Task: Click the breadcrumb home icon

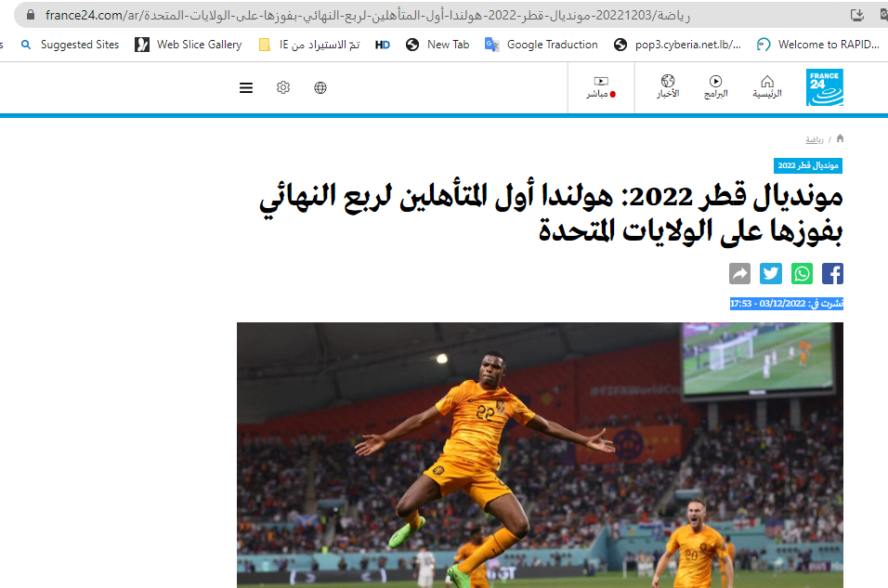Action: 840,138
